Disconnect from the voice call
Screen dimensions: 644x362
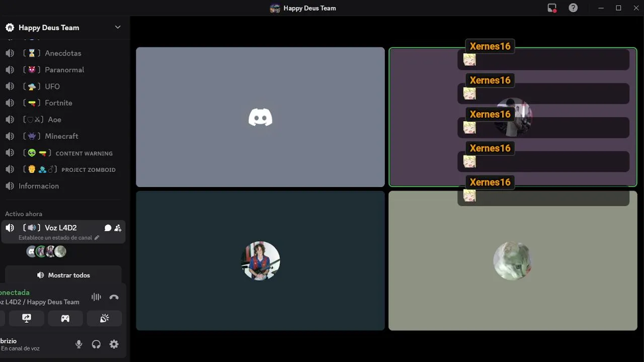[x=114, y=297]
